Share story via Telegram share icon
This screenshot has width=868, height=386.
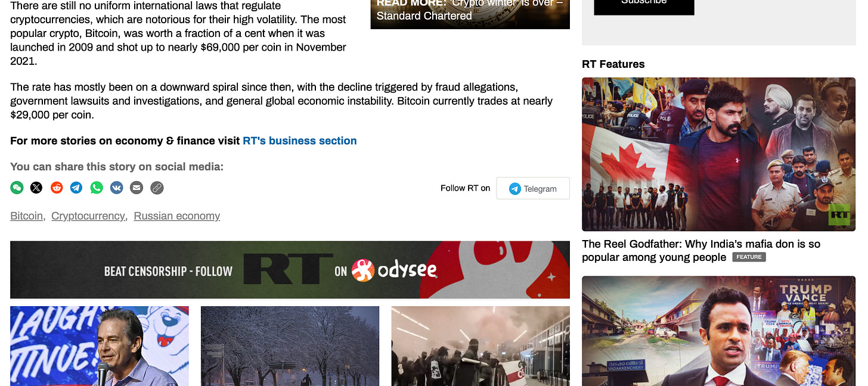point(76,188)
